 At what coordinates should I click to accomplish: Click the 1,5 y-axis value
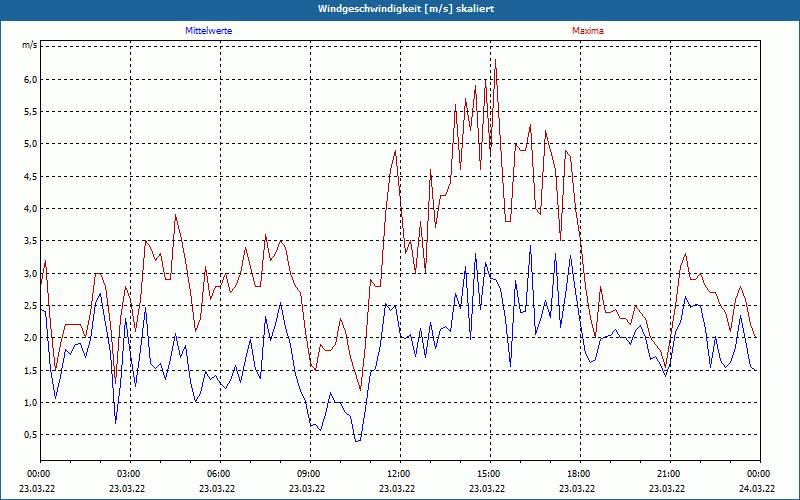pyautogui.click(x=31, y=370)
